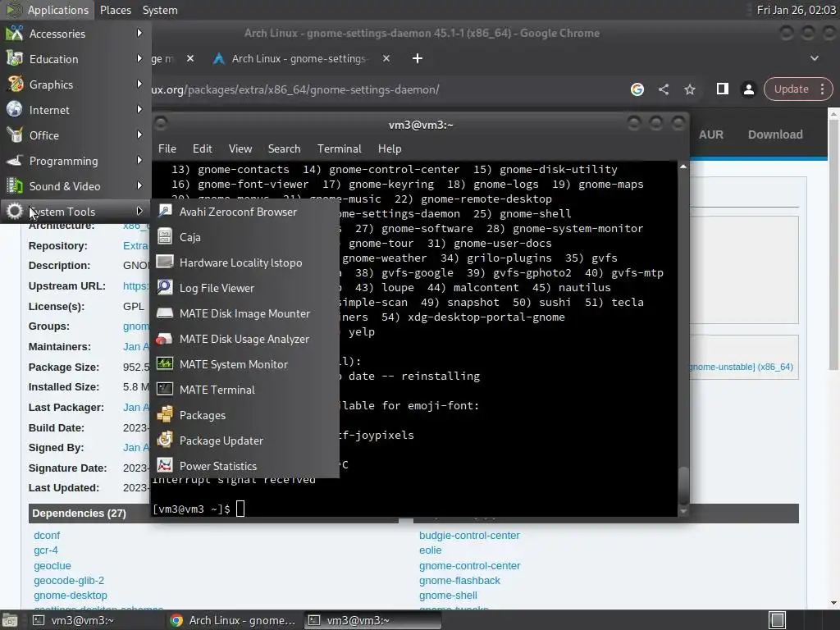The width and height of the screenshot is (840, 630).
Task: Toggle Chrome side panel icon
Action: [x=722, y=89]
